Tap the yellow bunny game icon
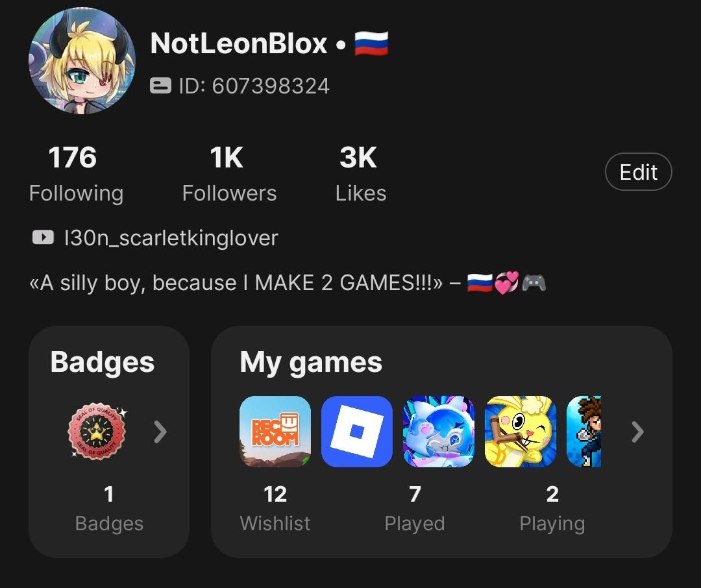This screenshot has height=588, width=701. click(521, 432)
